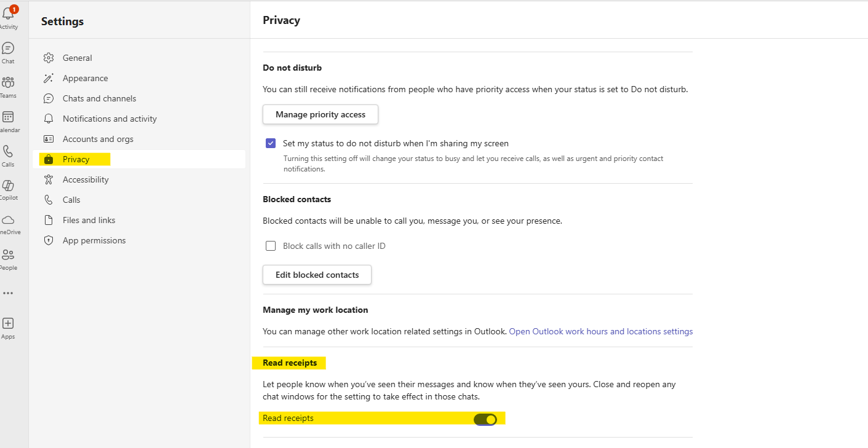
Task: Go to the Teams icon
Action: (8, 83)
